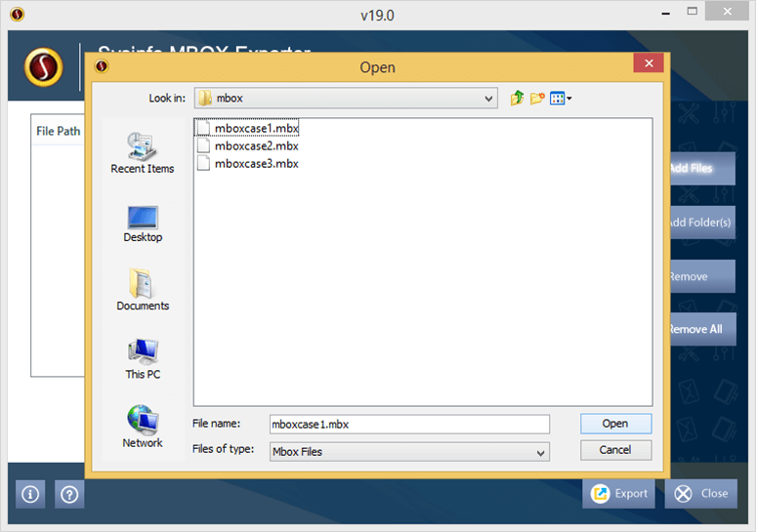Go to This PC location
The image size is (757, 532).
(143, 359)
